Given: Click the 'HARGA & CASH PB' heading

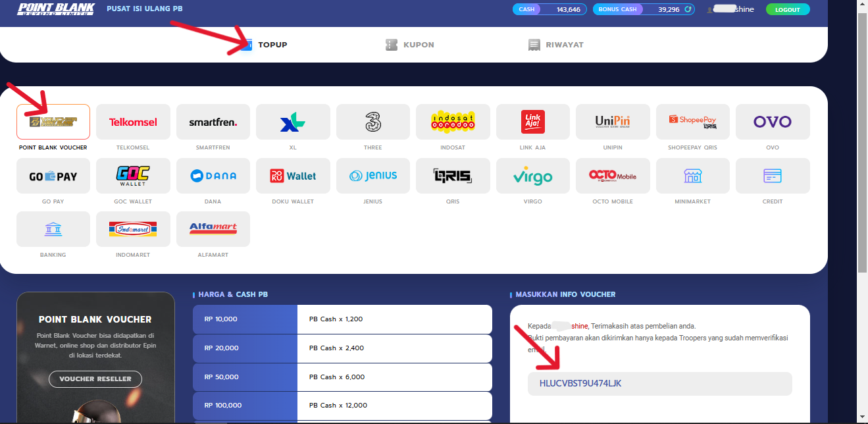Looking at the screenshot, I should tap(233, 295).
